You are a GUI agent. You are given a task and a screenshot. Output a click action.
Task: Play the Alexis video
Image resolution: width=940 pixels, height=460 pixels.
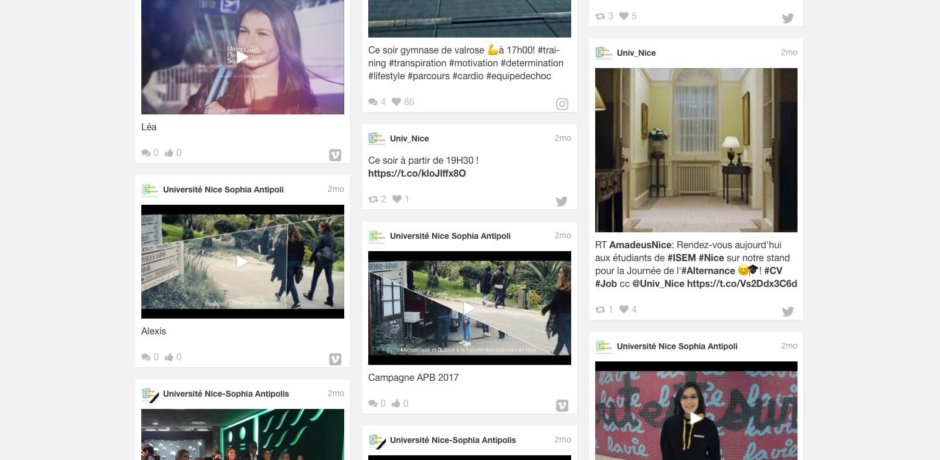(242, 262)
